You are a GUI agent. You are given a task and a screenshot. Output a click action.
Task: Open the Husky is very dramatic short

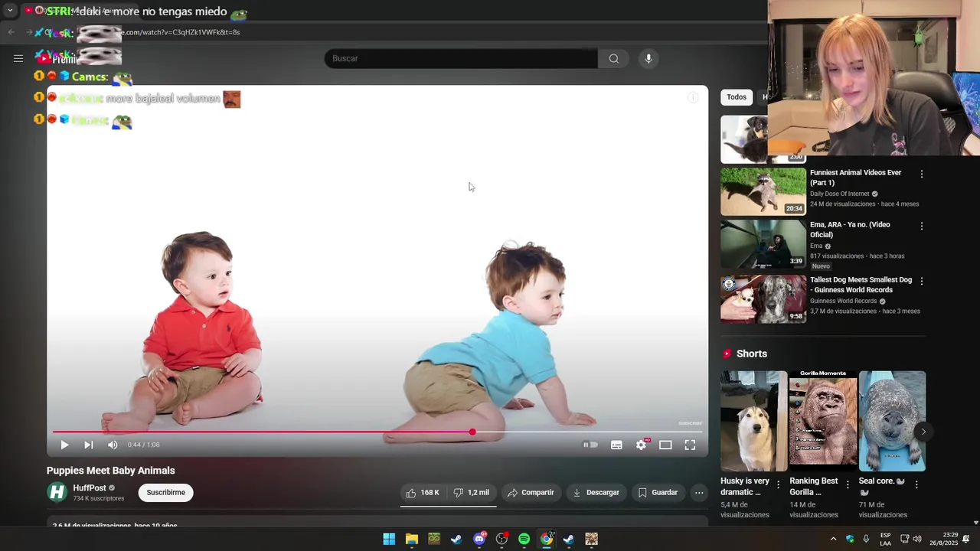click(x=753, y=421)
